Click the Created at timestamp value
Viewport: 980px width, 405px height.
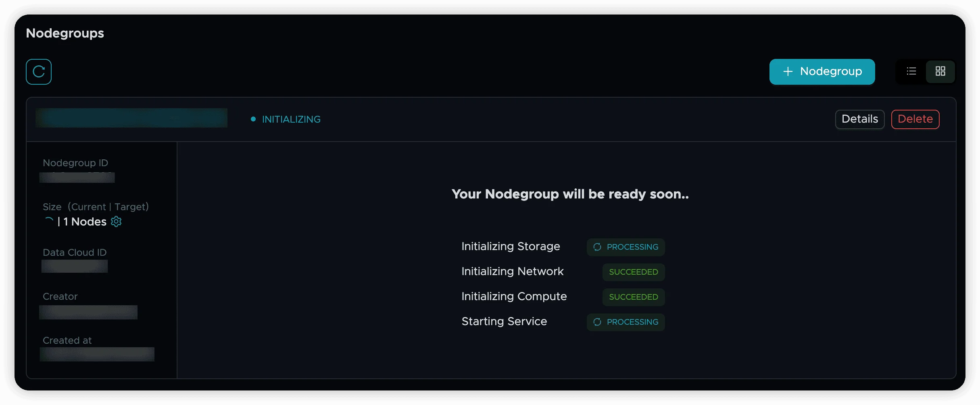coord(97,354)
